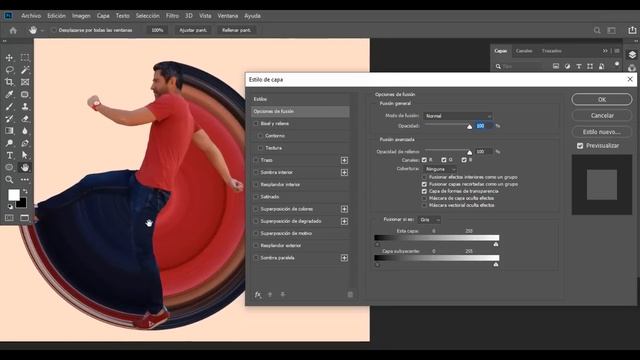Check Fusionar efectos interiores como un grupo
This screenshot has width=640, height=360.
click(424, 177)
